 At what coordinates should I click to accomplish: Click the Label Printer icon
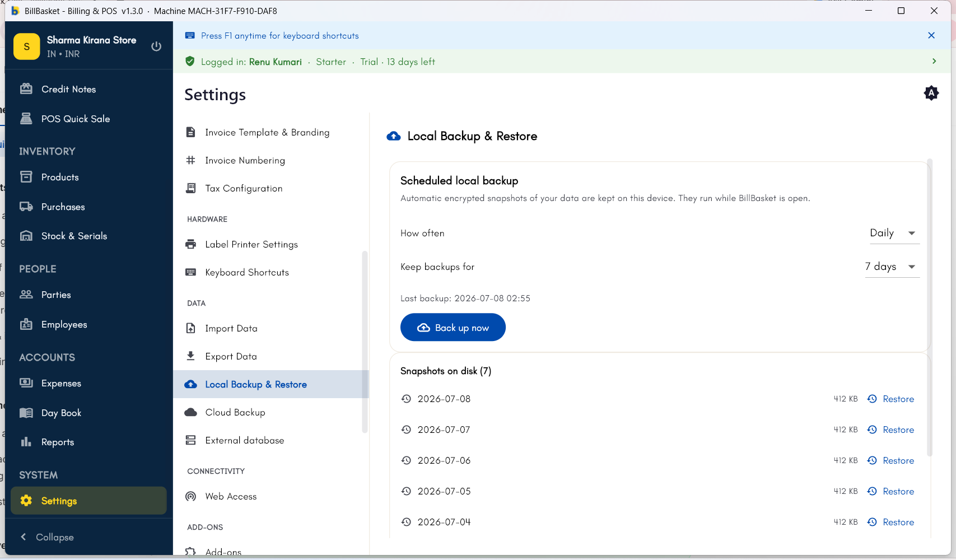[190, 244]
